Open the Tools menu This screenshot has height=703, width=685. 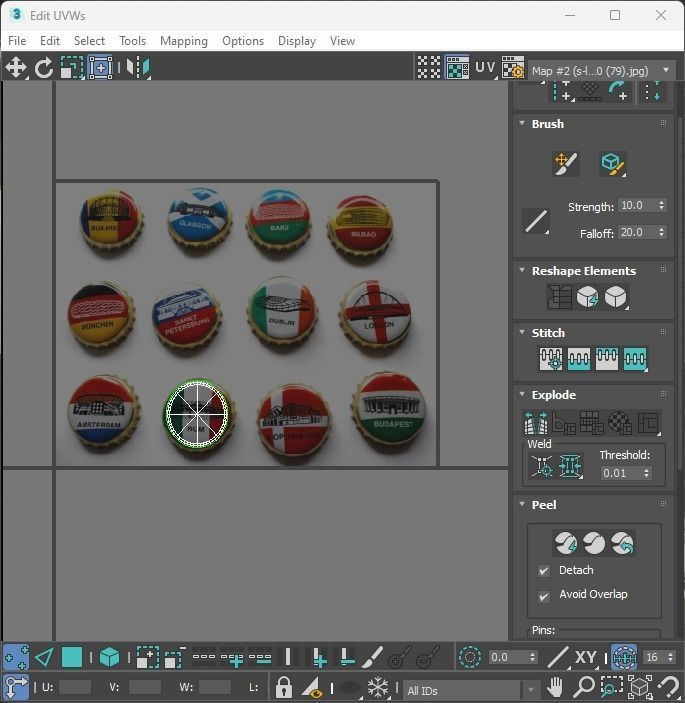pyautogui.click(x=132, y=41)
